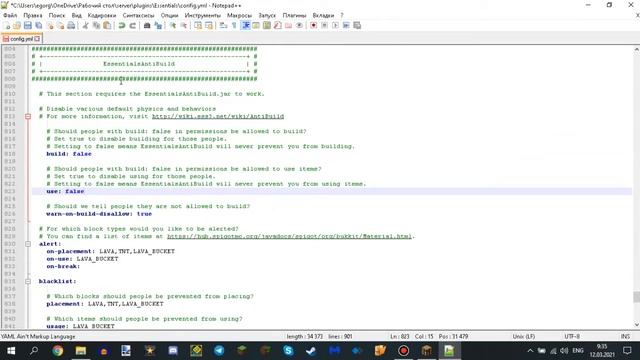Open the Плагины menu
The width and height of the screenshot is (640, 360).
294,16
